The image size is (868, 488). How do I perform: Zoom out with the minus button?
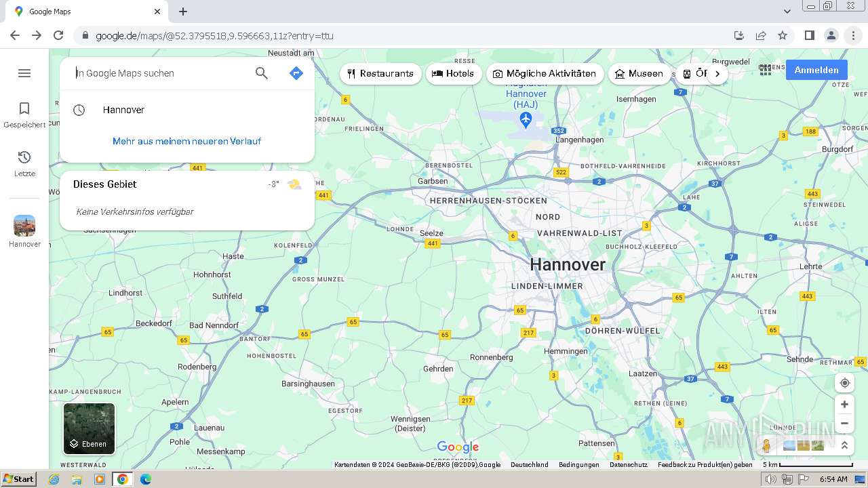click(844, 424)
